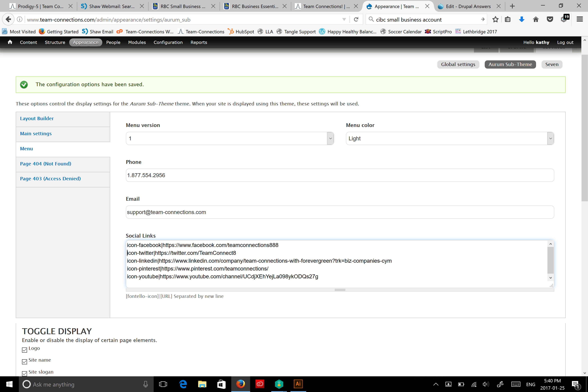Toggle the Site name checkbox
The image size is (588, 392).
pos(24,362)
